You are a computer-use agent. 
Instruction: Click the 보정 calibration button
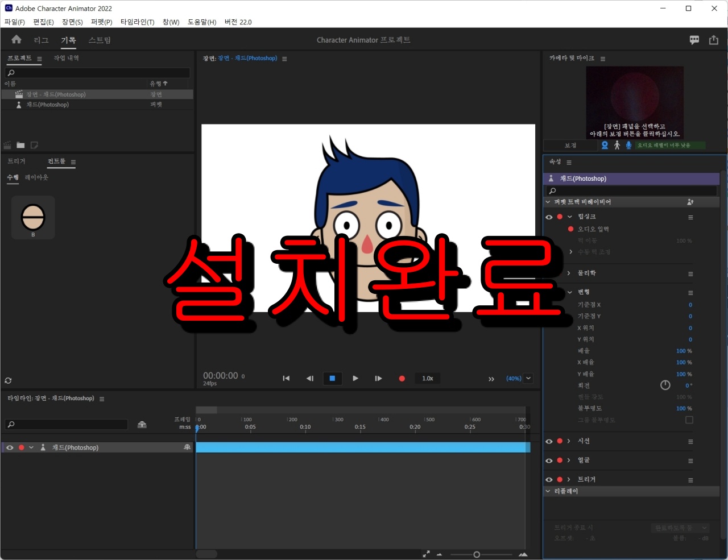click(x=572, y=145)
